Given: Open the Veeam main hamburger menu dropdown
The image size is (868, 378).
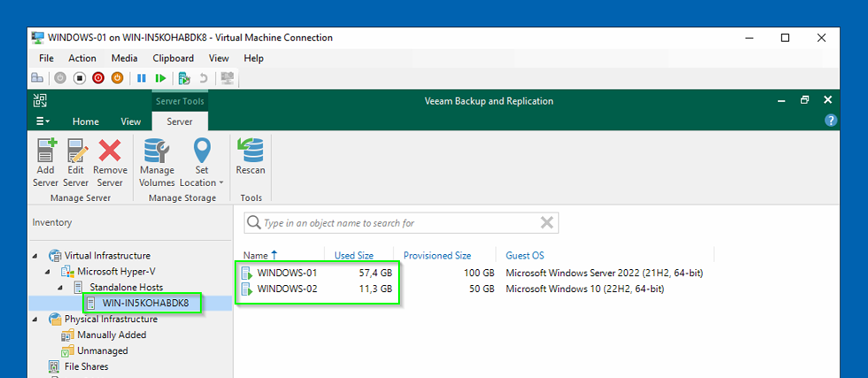Looking at the screenshot, I should (43, 121).
